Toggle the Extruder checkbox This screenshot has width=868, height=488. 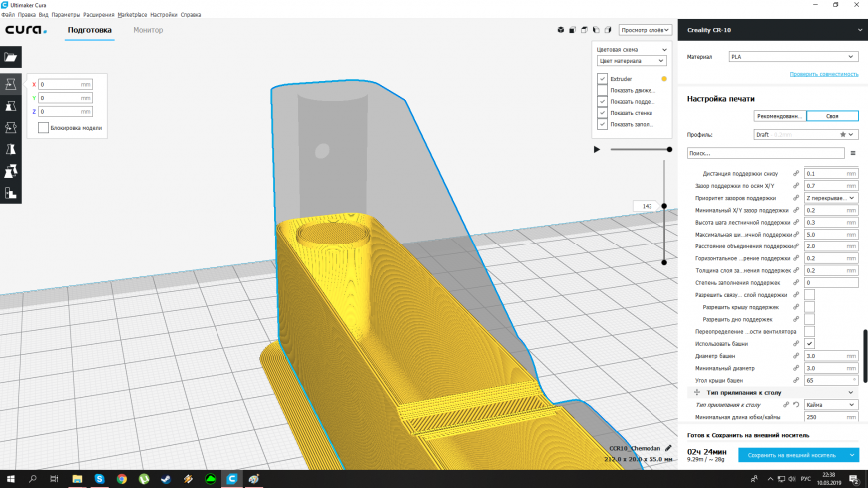[x=602, y=78]
